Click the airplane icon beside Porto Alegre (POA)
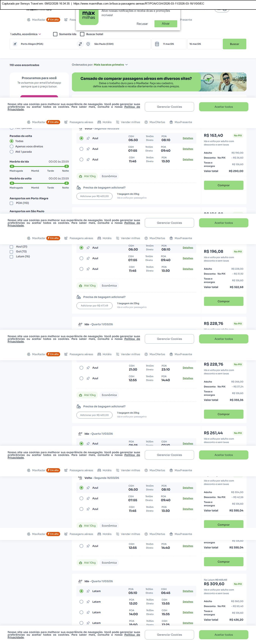This screenshot has height=644, width=256. pos(15,44)
